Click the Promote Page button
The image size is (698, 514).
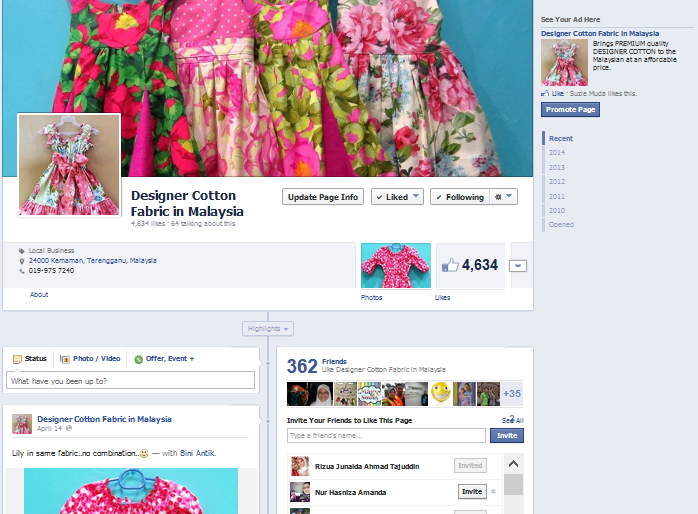(570, 109)
